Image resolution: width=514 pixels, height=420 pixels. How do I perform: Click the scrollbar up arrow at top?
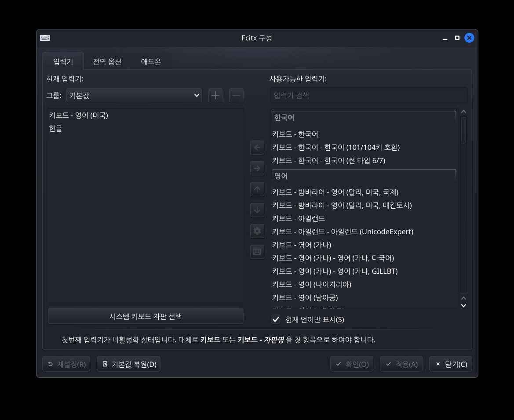(x=463, y=112)
